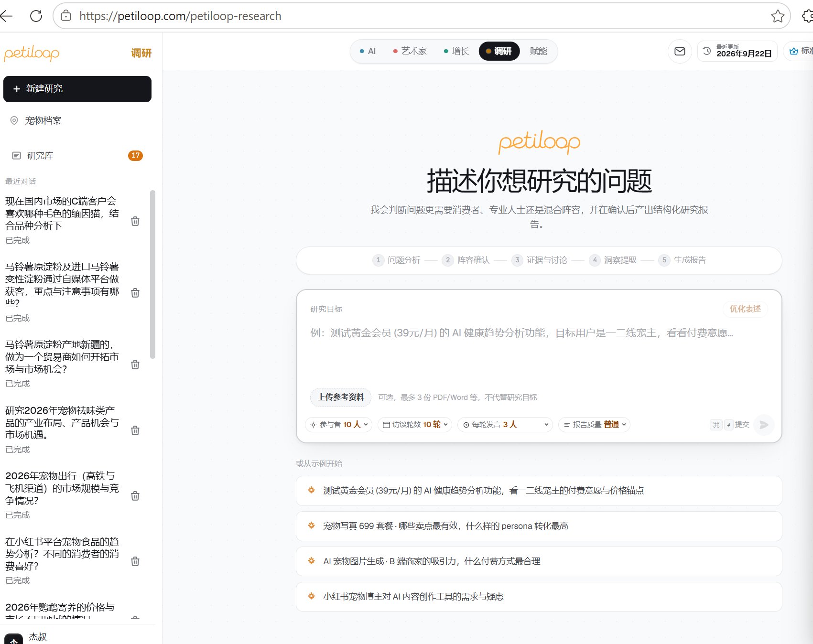Viewport: 813px width, 644px height.
Task: Choose example 小红书宠物博主对 AI 内容创作工具
Action: pyautogui.click(x=539, y=597)
